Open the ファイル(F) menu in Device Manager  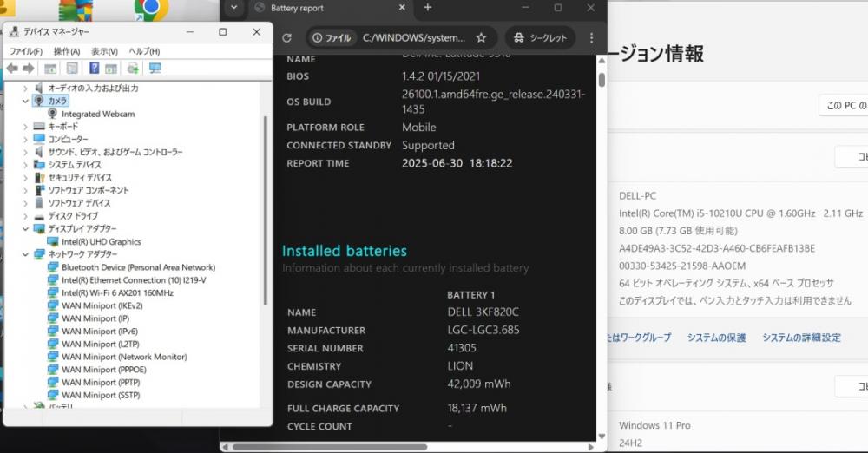tap(26, 51)
